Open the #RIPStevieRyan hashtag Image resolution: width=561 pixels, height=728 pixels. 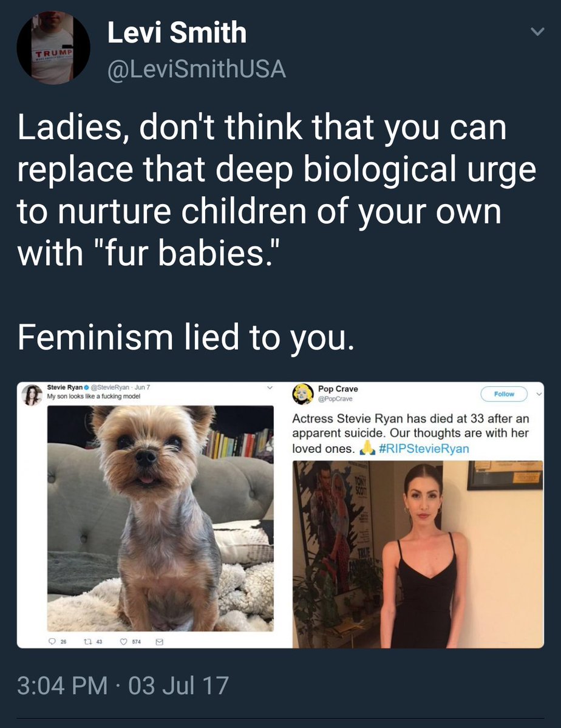pos(424,449)
